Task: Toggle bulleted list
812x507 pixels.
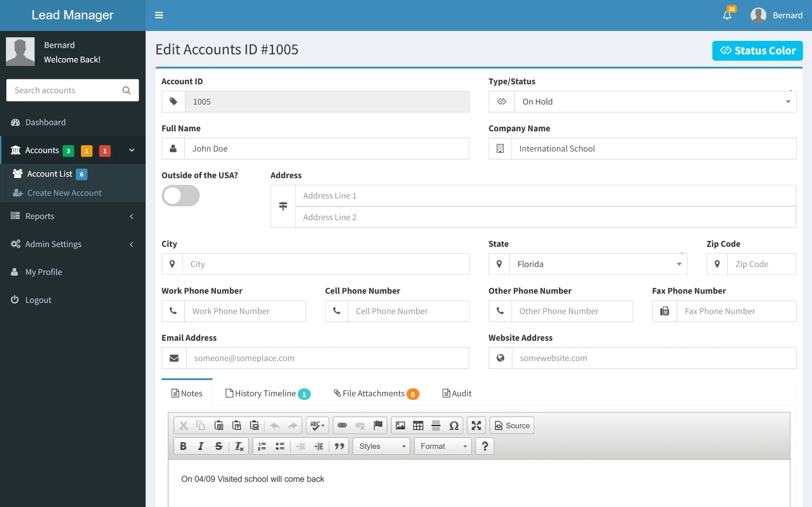Action: [280, 446]
